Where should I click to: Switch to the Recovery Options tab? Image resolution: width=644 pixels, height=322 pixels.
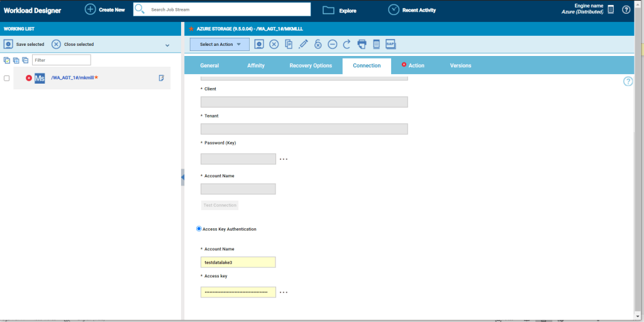pyautogui.click(x=311, y=65)
